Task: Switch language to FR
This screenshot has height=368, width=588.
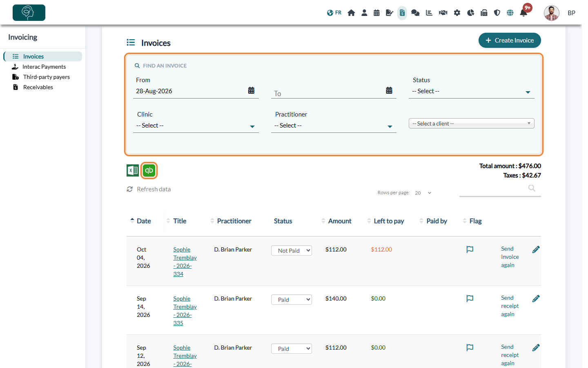Action: [334, 13]
